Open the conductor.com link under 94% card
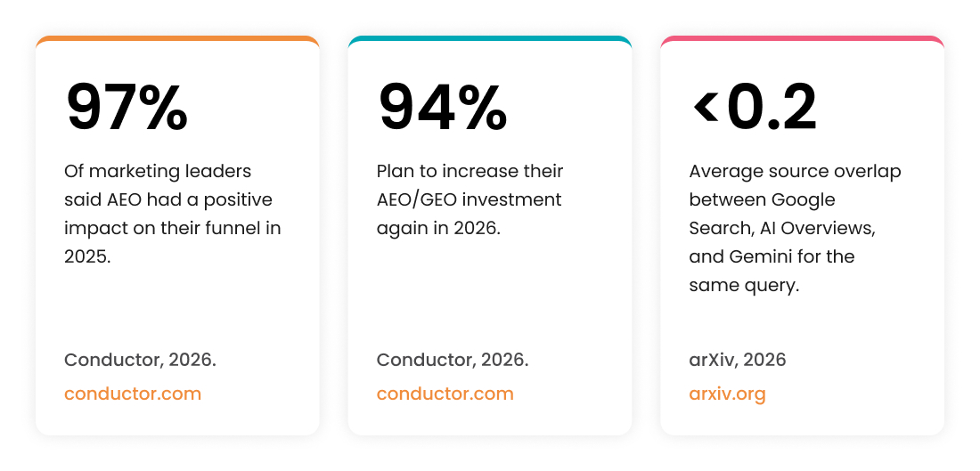Viewport: 980px width, 471px height. click(x=445, y=394)
